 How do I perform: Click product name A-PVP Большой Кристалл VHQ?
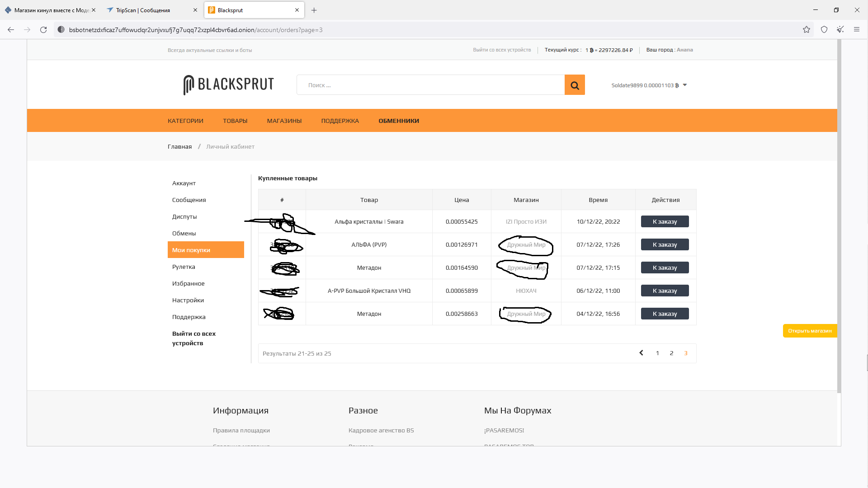[369, 291]
